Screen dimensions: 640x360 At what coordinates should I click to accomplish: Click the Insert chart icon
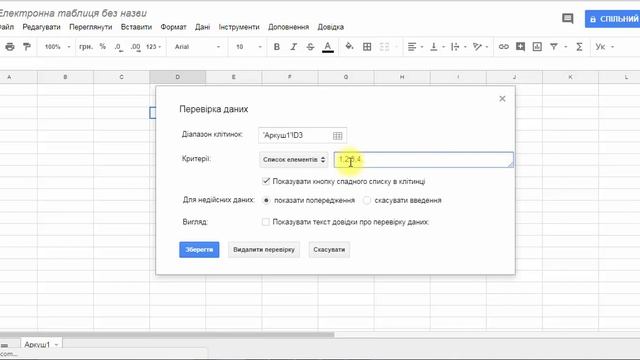coord(537,47)
